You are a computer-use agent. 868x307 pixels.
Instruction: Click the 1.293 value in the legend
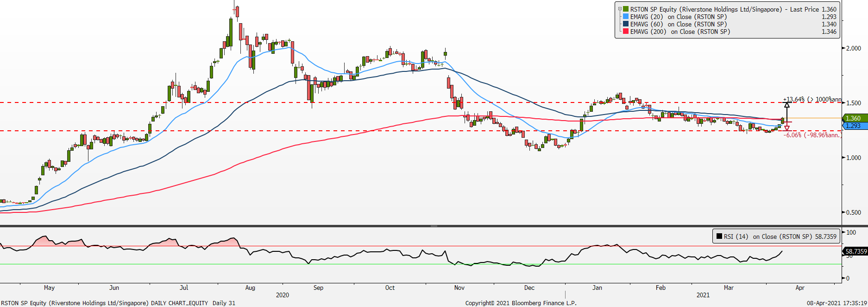pyautogui.click(x=829, y=17)
